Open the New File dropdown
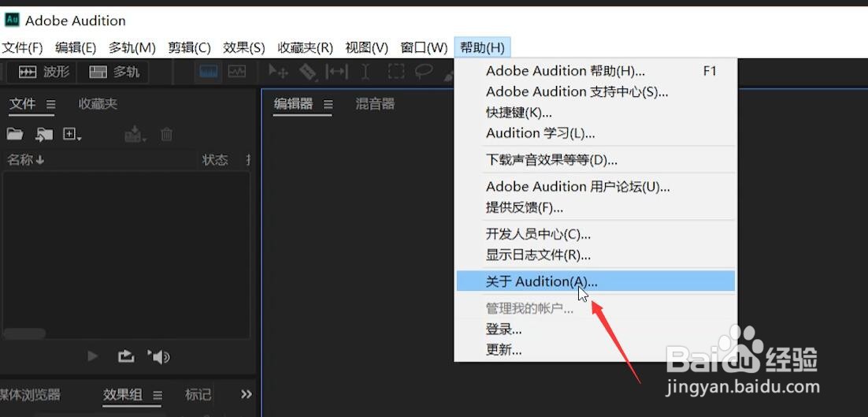Viewport: 868px width, 417px height. point(72,134)
